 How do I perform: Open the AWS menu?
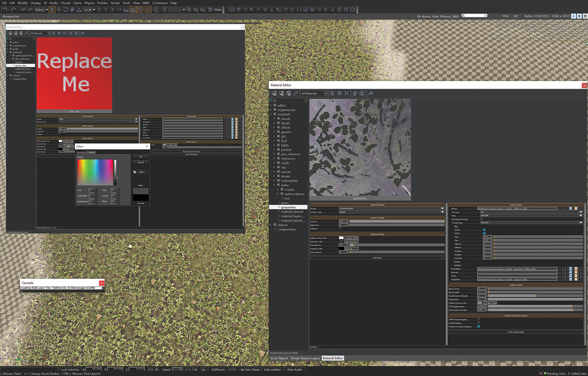coord(146,3)
